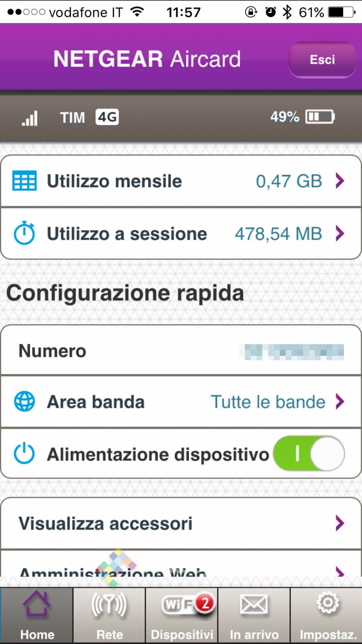This screenshot has height=644, width=362.
Task: Tap the monthly usage calendar grid icon
Action: [x=25, y=181]
